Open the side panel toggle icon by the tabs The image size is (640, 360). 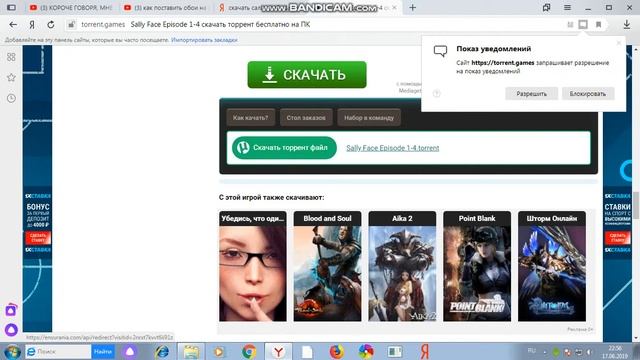click(11, 7)
